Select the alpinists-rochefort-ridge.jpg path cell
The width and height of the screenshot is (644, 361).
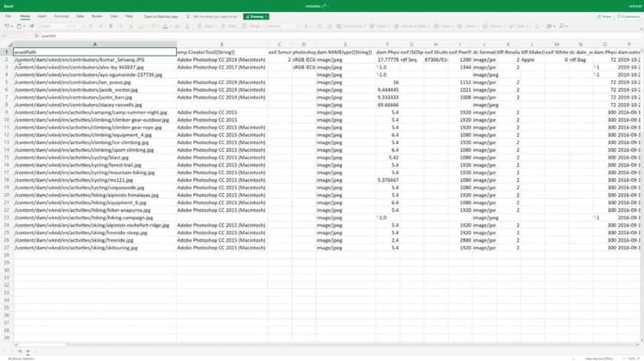click(94, 226)
